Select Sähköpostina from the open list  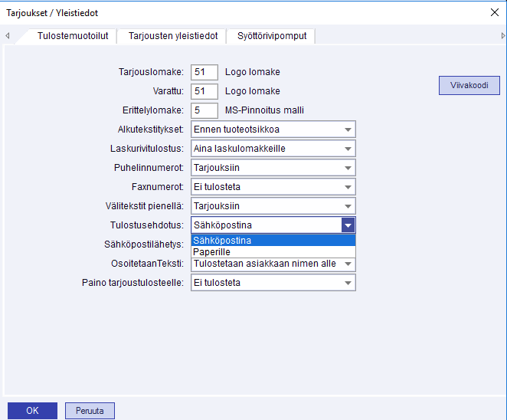(x=222, y=241)
